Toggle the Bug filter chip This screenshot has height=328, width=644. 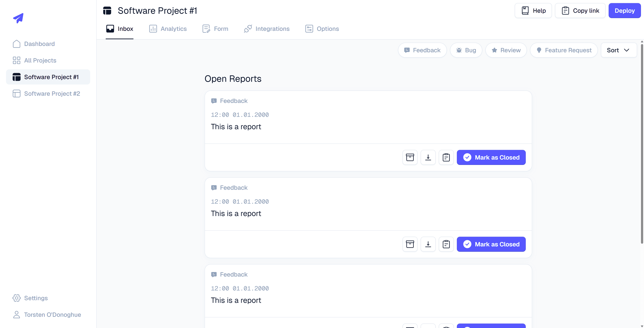[x=466, y=50]
